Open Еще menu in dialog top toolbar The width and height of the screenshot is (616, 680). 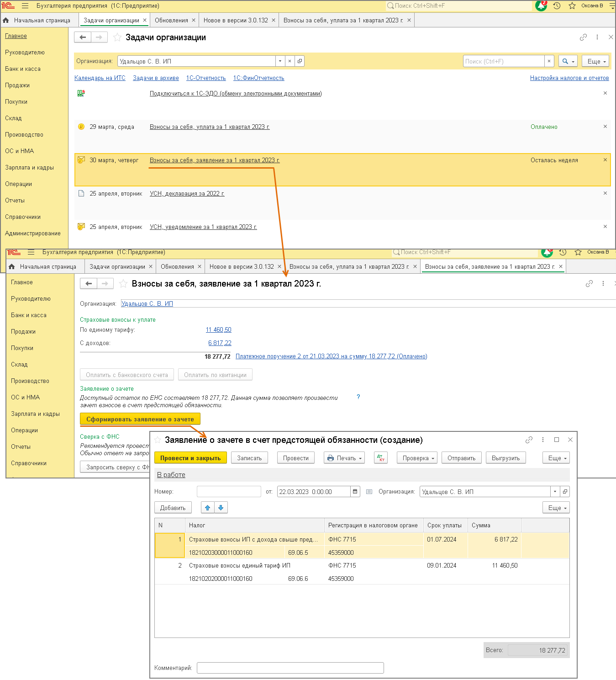556,458
